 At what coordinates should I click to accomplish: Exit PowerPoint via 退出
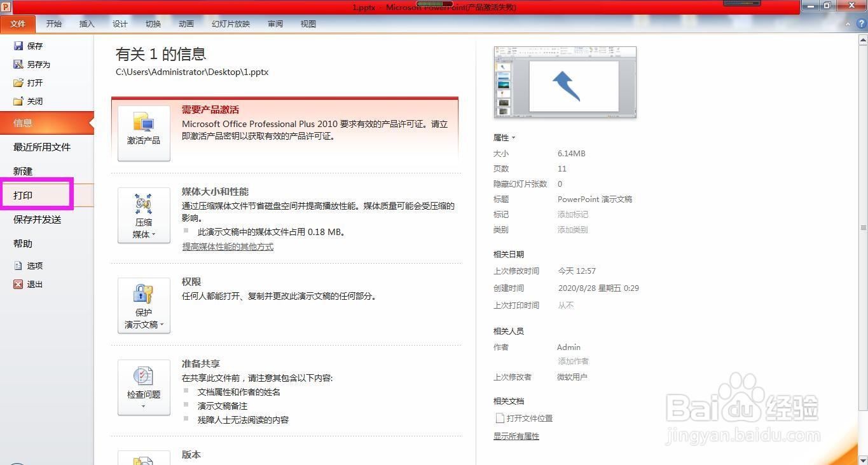point(28,284)
